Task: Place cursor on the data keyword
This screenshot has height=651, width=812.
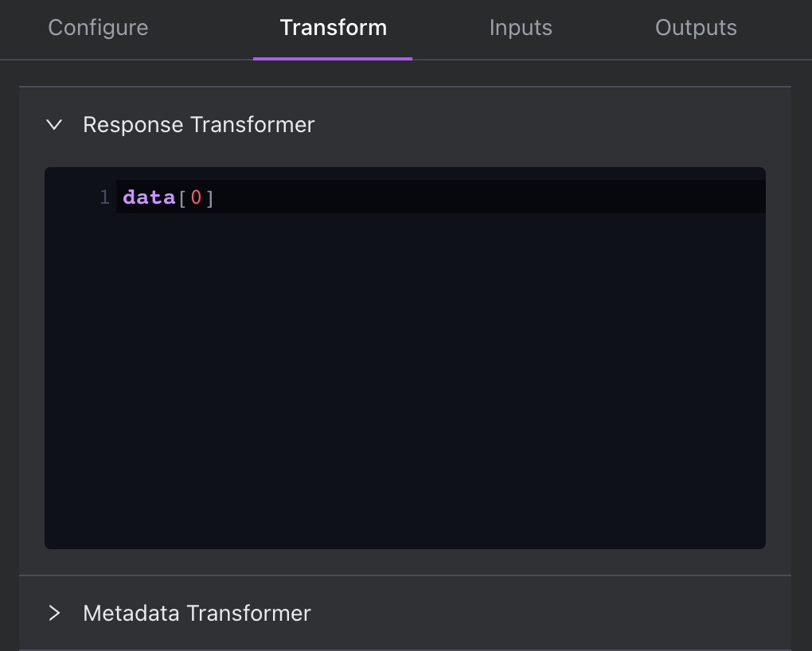Action: 149,197
